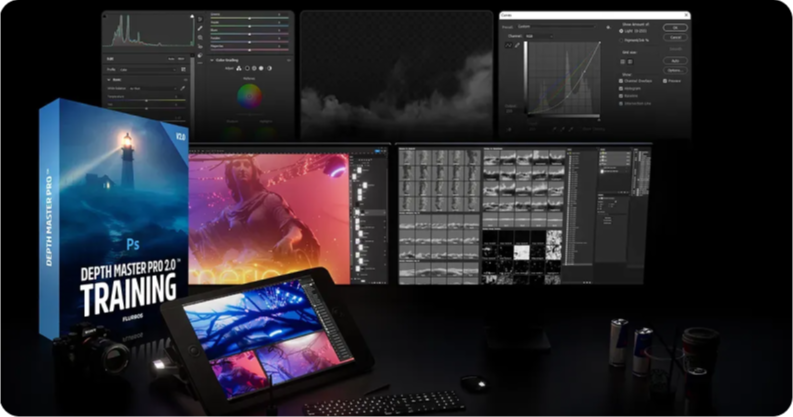Toggle the shadow clipping warning on the histogram
The image size is (793, 417).
[104, 17]
